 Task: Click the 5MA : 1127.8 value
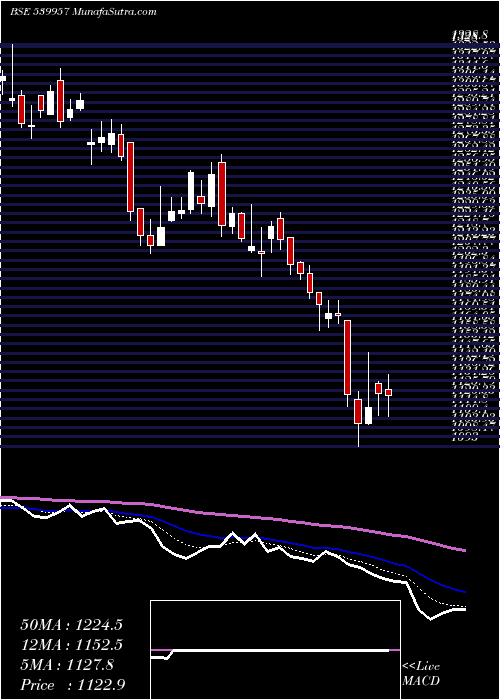tap(67, 665)
